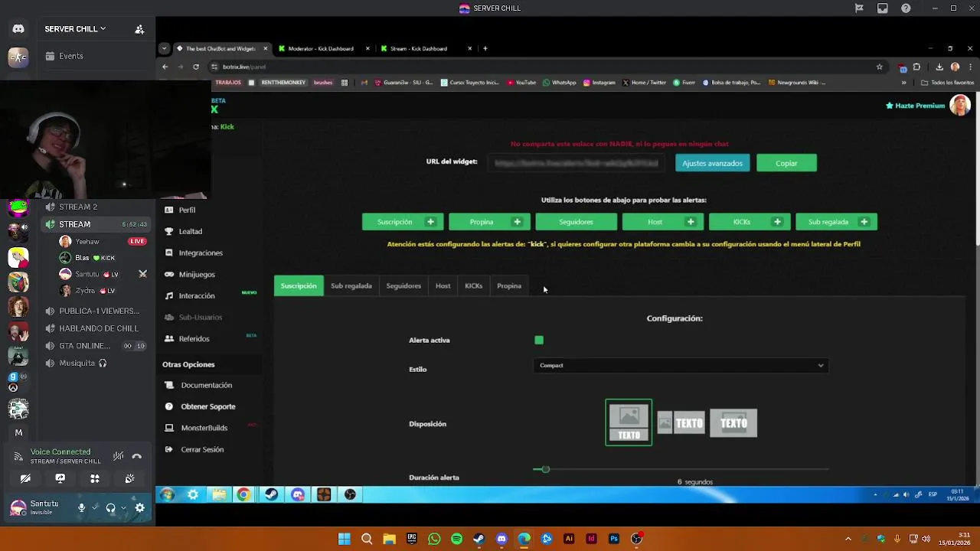Image resolution: width=980 pixels, height=551 pixels.
Task: Toggle Discord noise suppression icon
Action: click(118, 456)
